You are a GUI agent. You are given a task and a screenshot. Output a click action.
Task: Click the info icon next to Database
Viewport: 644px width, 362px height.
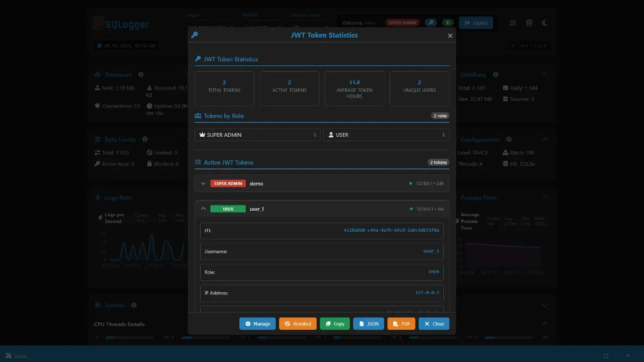coord(496,75)
